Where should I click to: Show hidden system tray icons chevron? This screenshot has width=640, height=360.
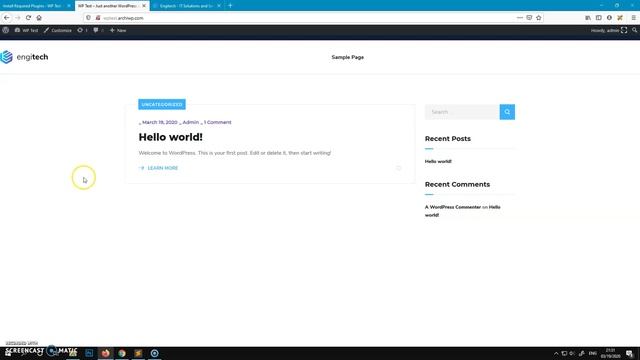[x=556, y=353]
